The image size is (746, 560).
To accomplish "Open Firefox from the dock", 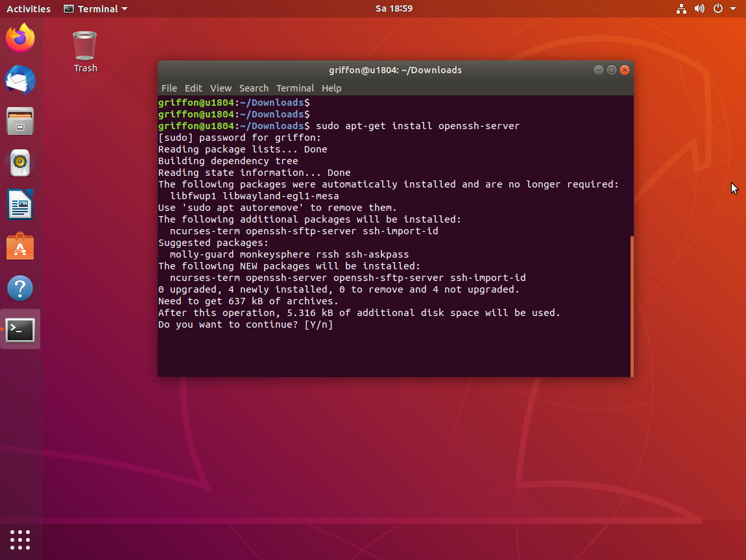I will pyautogui.click(x=20, y=39).
